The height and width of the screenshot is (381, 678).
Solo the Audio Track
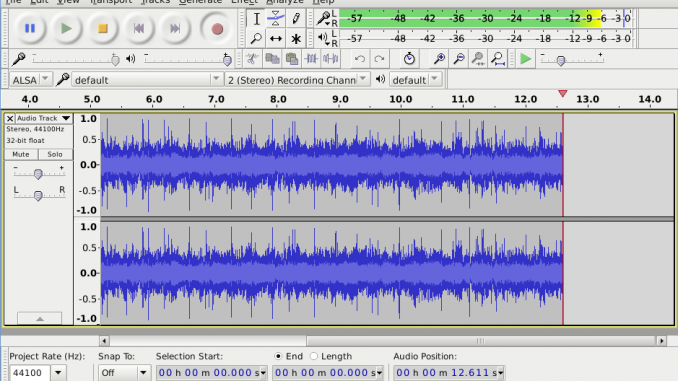55,154
